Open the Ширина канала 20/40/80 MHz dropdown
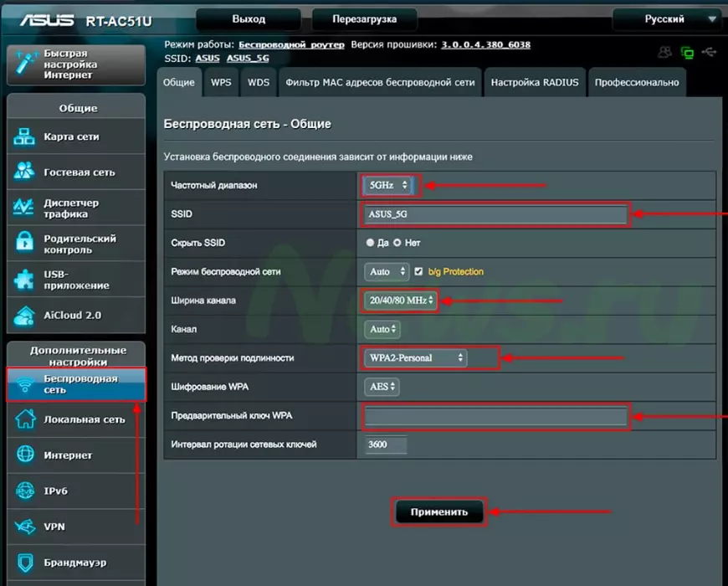728x586 pixels. (400, 301)
